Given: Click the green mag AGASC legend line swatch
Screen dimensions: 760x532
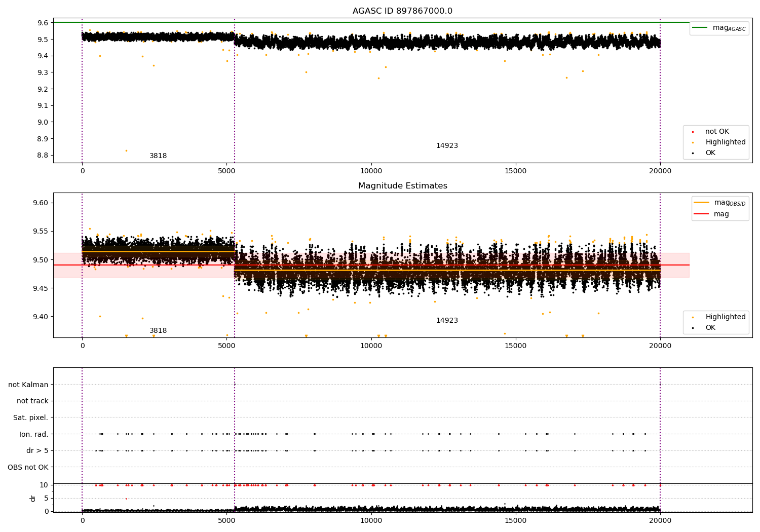Looking at the screenshot, I should (700, 28).
